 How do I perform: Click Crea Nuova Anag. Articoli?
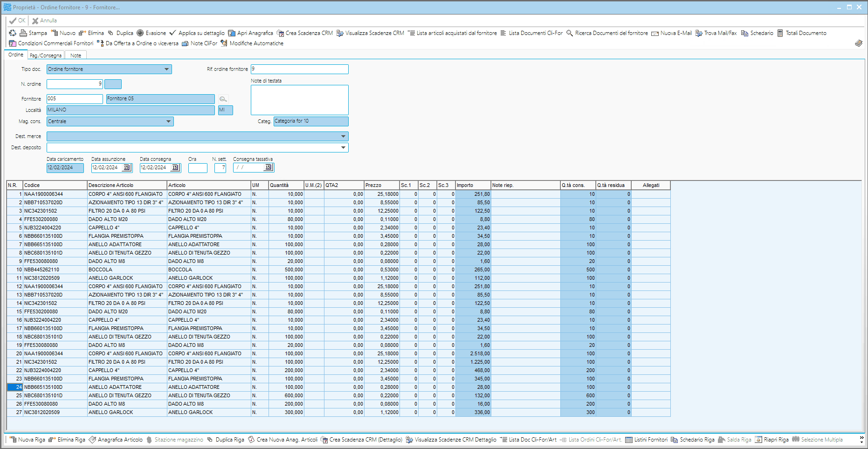coord(282,440)
